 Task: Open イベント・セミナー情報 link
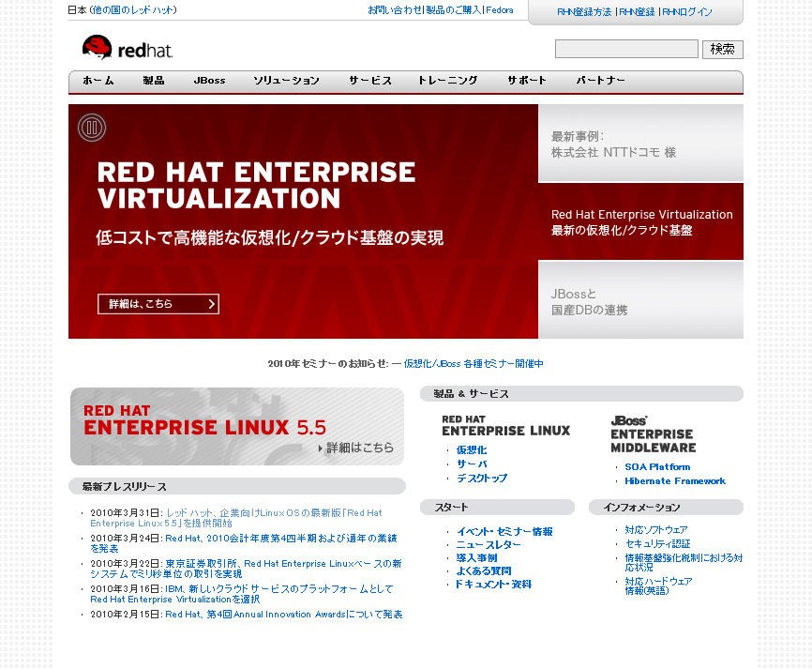coord(504,532)
